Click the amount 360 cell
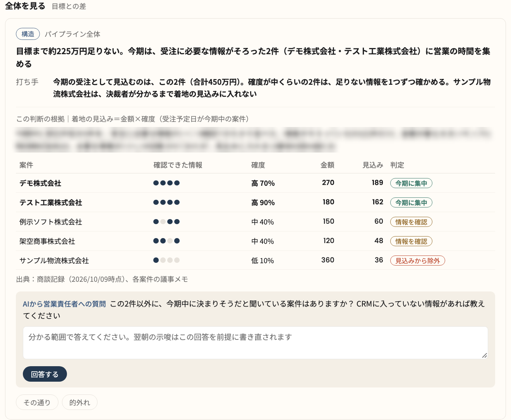This screenshot has width=511, height=420. point(328,260)
